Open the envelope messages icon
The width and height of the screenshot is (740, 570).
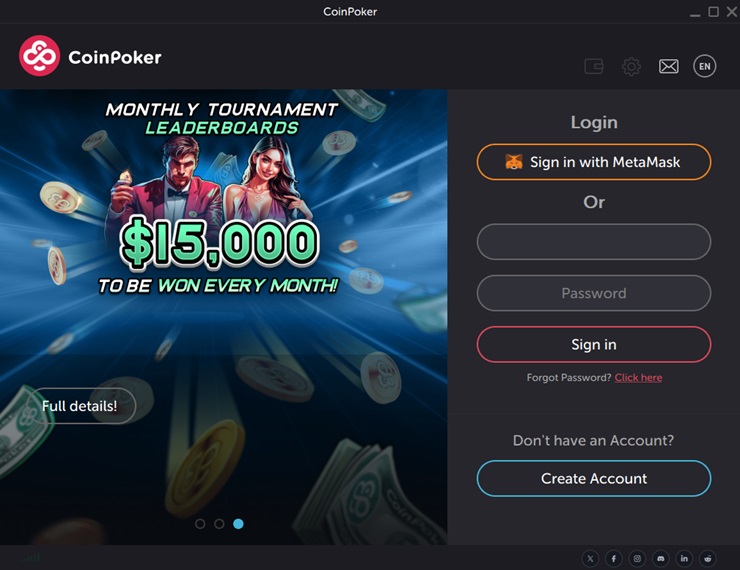pyautogui.click(x=669, y=67)
